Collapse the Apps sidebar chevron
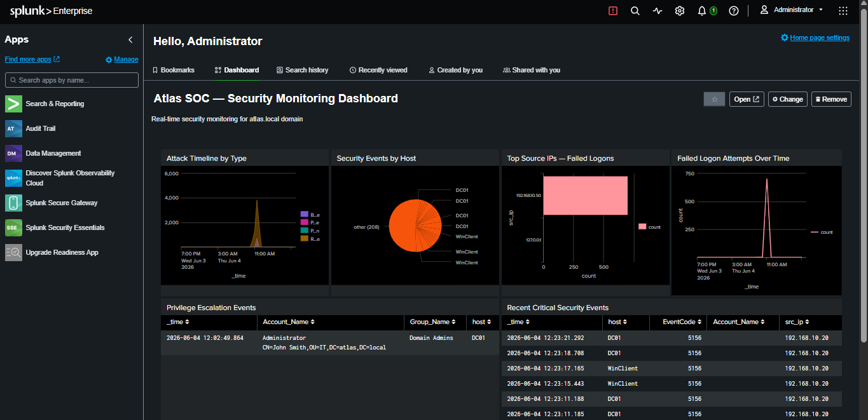Viewport: 868px width, 420px height. (131, 39)
